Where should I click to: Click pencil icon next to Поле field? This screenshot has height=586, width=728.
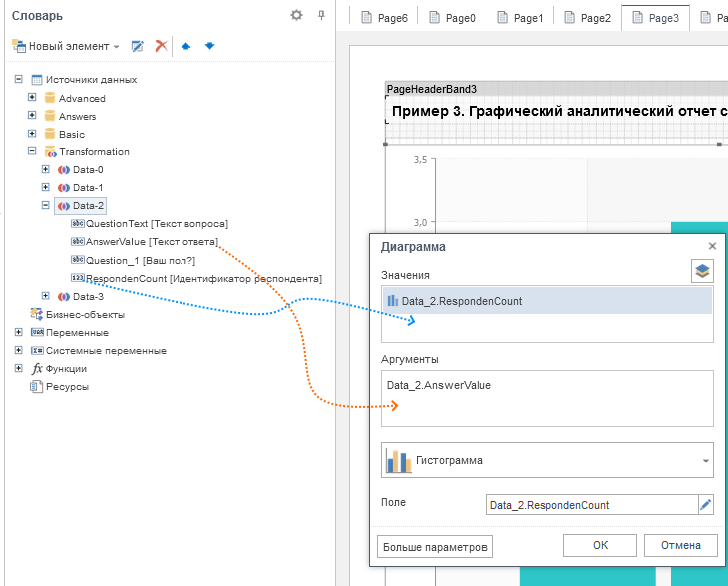(706, 505)
